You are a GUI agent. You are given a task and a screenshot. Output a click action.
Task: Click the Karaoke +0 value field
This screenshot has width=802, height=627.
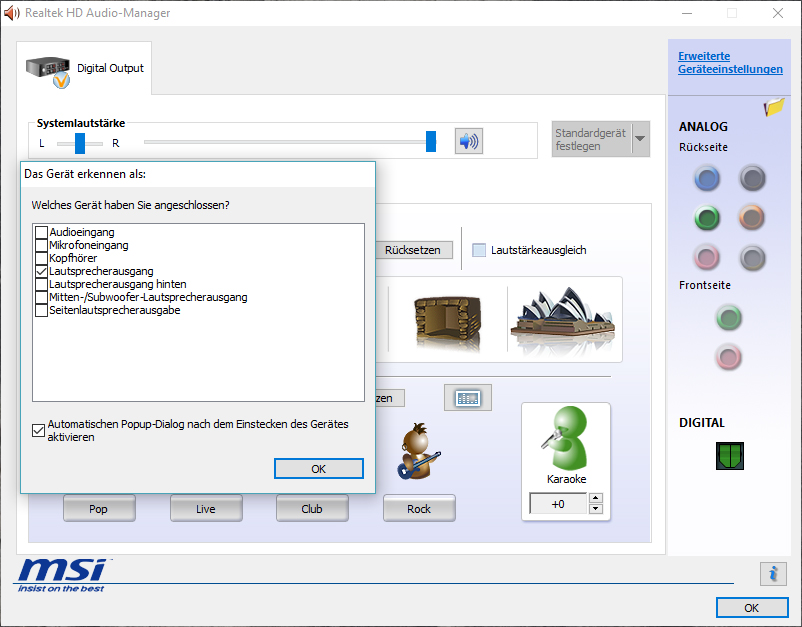(x=558, y=504)
